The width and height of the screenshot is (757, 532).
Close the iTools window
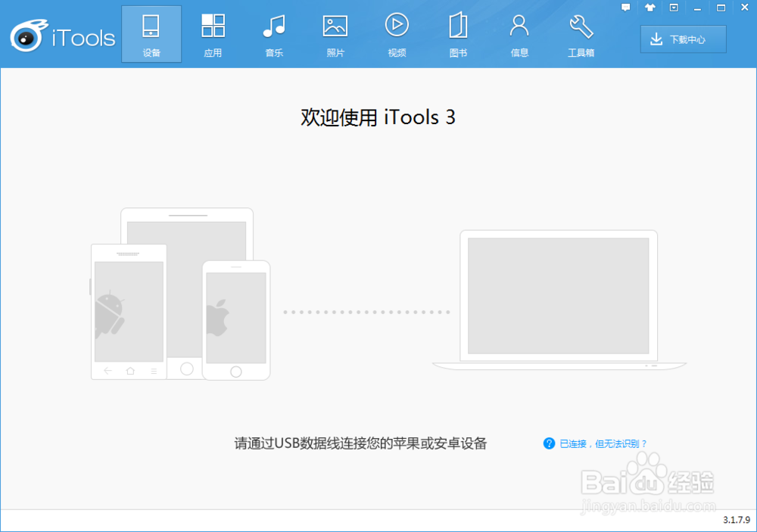tap(744, 8)
